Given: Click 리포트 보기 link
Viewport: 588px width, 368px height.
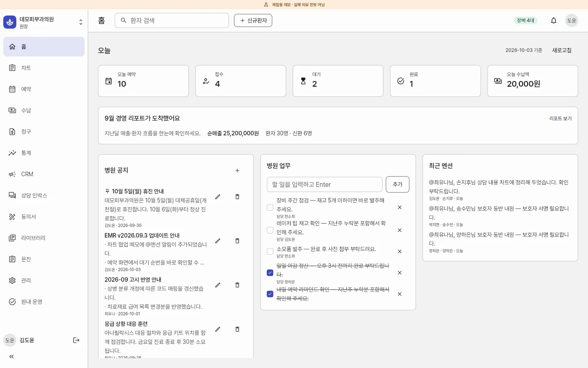Looking at the screenshot, I should 560,119.
